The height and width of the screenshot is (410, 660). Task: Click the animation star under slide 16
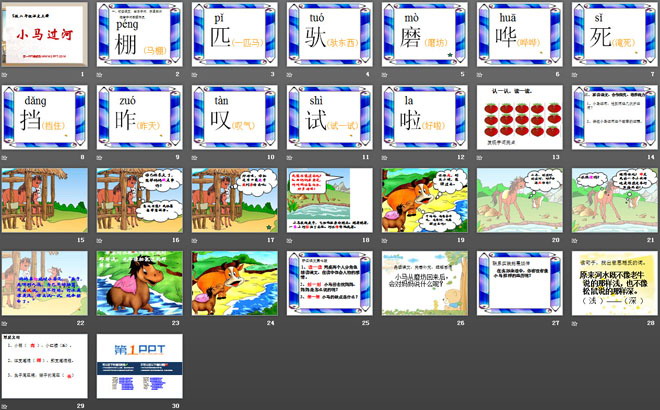[x=99, y=240]
